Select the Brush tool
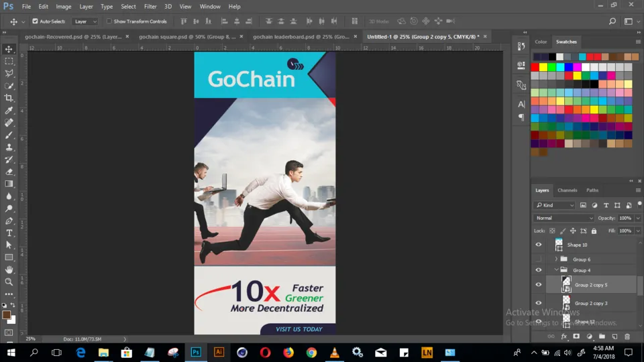This screenshot has height=362, width=644. coord(9,135)
